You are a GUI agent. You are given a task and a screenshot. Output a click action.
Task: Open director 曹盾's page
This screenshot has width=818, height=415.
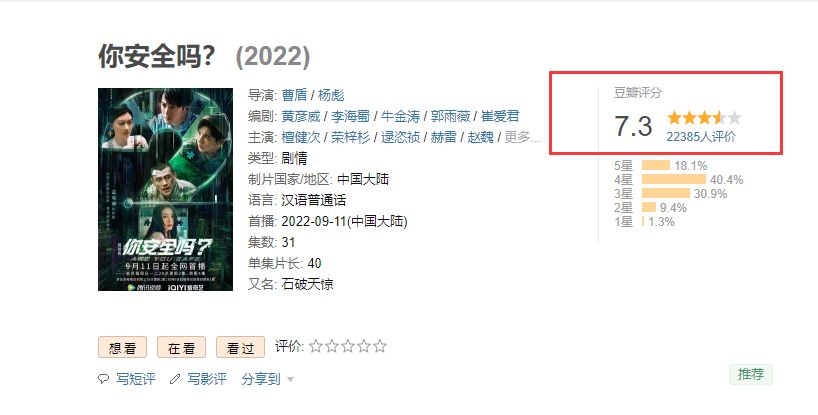[294, 95]
